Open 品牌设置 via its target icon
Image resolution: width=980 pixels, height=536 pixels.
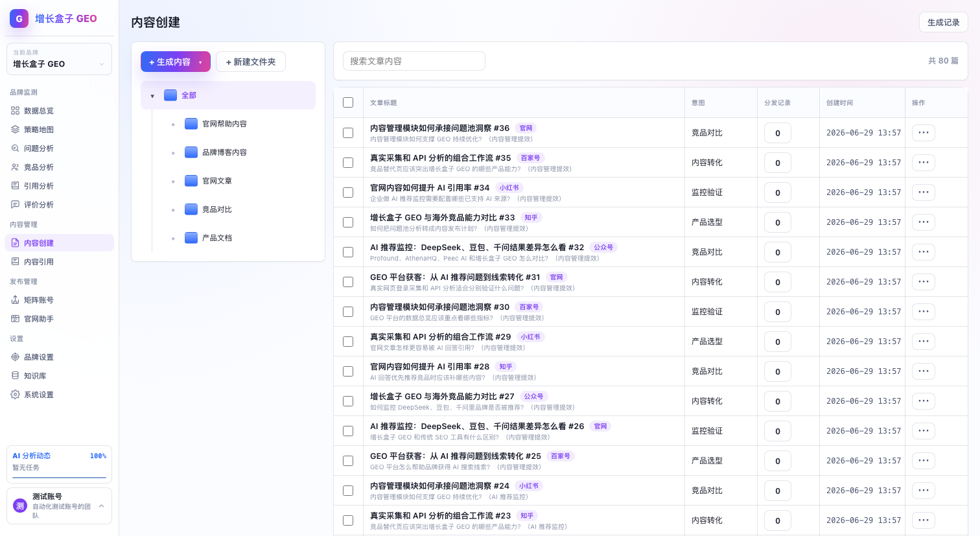[15, 357]
